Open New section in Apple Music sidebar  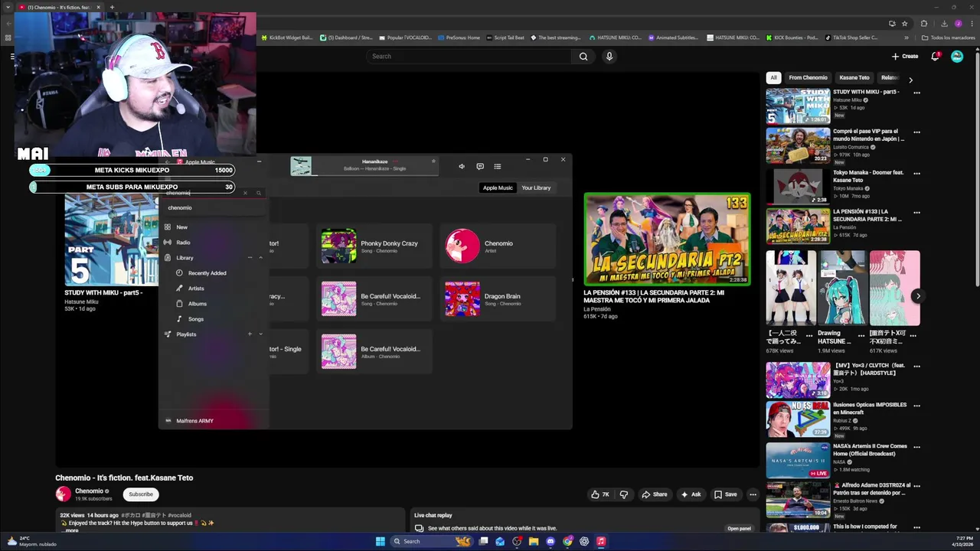point(214,227)
